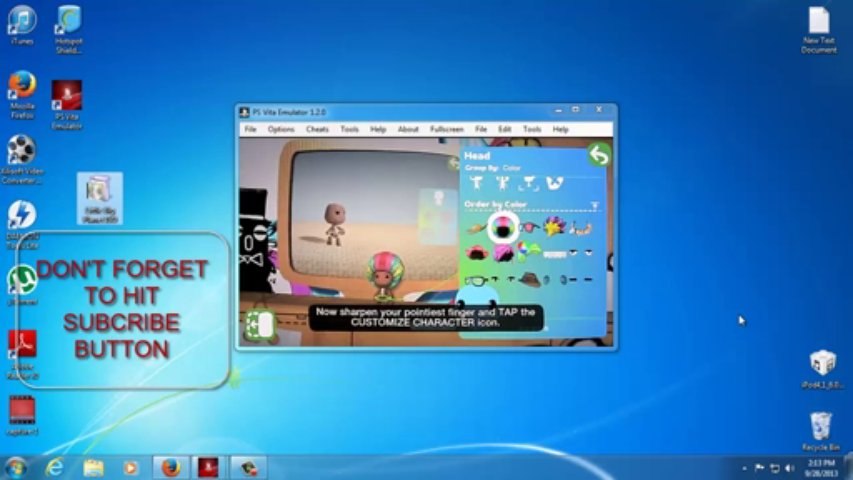This screenshot has width=853, height=480.
Task: Select the red hat item beside pink wig
Action: [x=477, y=253]
